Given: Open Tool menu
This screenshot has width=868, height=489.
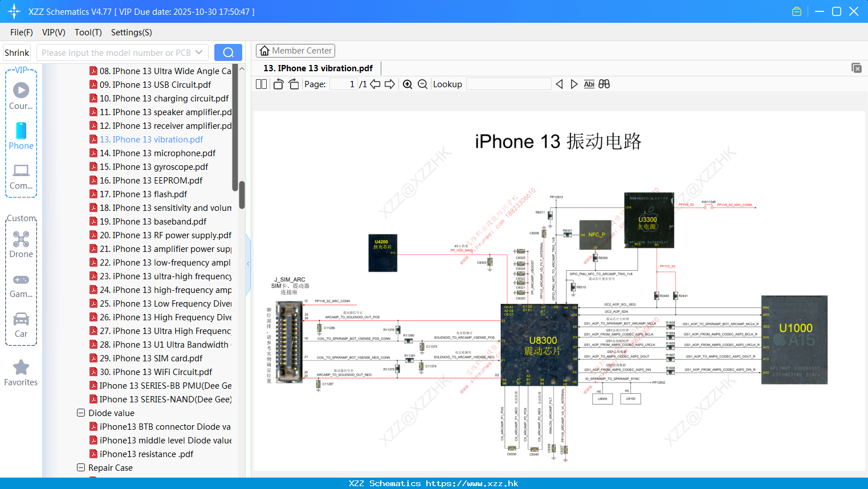Looking at the screenshot, I should click(88, 32).
